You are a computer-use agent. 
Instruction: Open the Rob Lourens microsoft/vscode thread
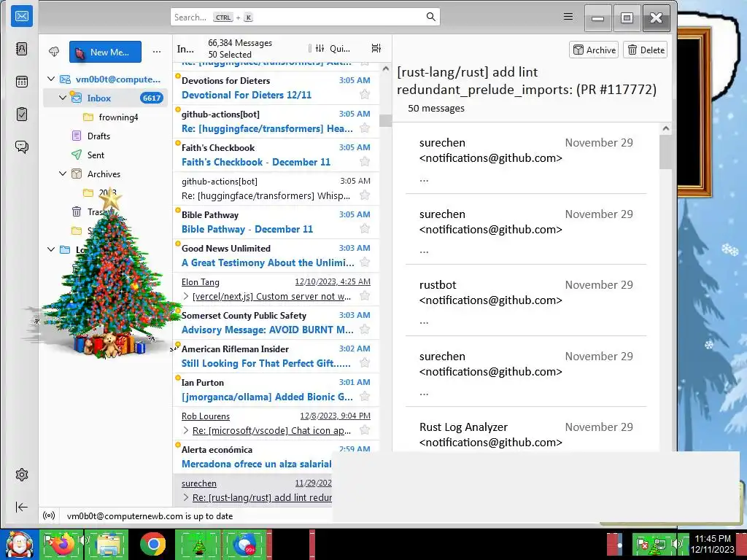(x=276, y=424)
